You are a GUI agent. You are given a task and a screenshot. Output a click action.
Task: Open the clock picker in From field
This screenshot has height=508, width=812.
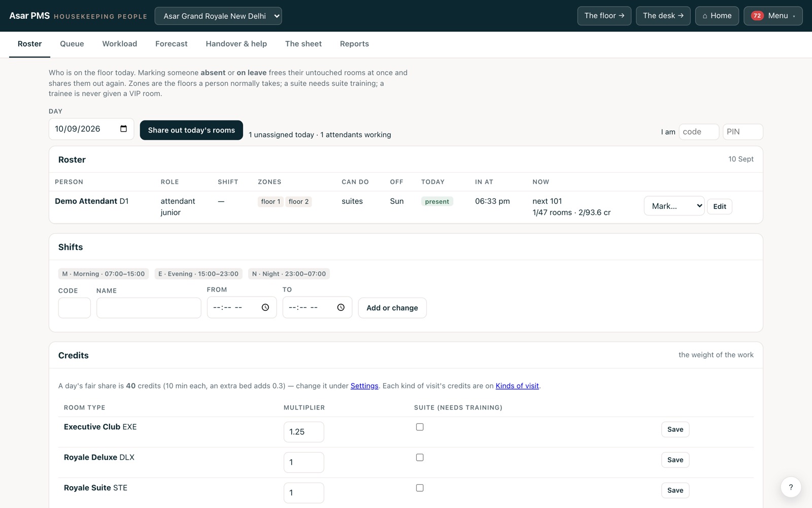pyautogui.click(x=265, y=307)
